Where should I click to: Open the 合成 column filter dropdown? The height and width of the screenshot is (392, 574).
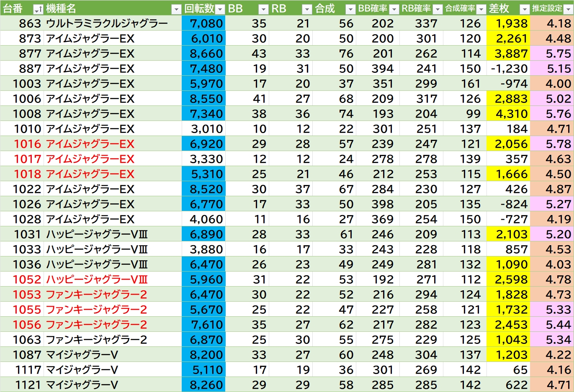click(350, 9)
